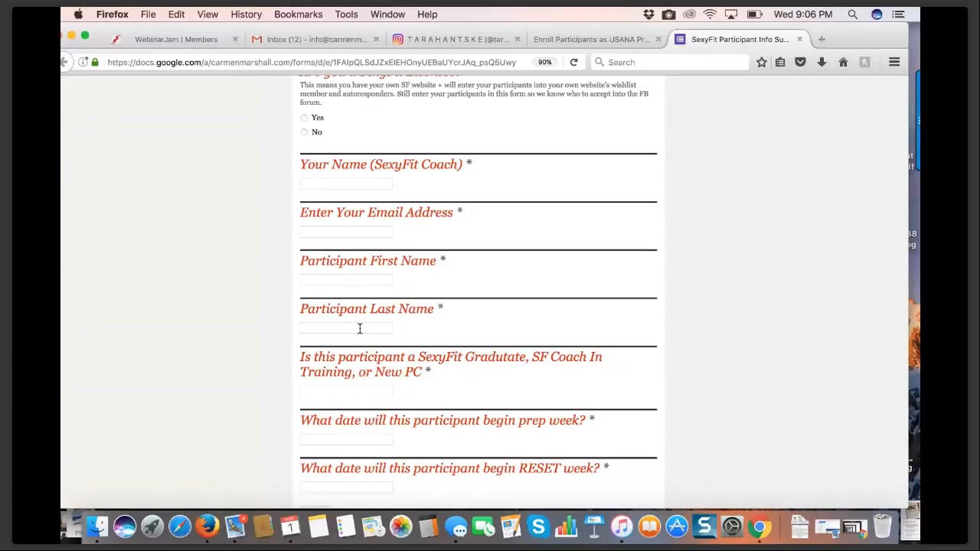
Task: Click the camera menu bar icon
Action: pos(669,15)
